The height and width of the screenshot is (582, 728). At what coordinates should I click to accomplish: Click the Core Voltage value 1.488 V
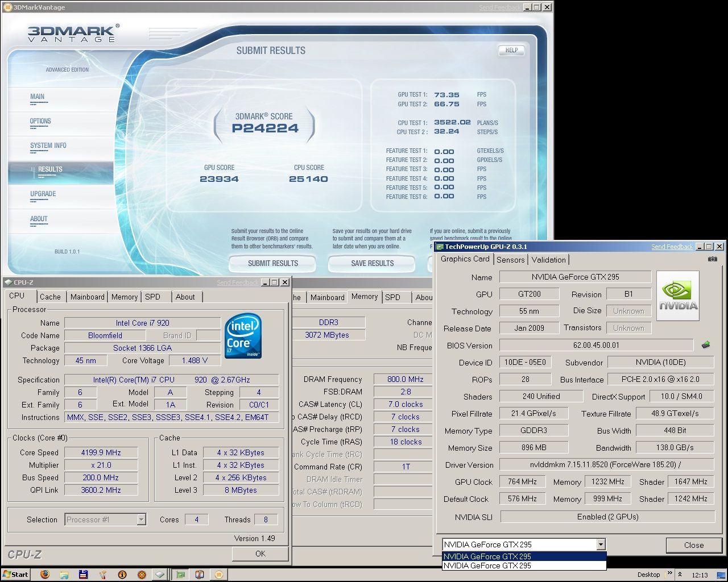point(195,360)
